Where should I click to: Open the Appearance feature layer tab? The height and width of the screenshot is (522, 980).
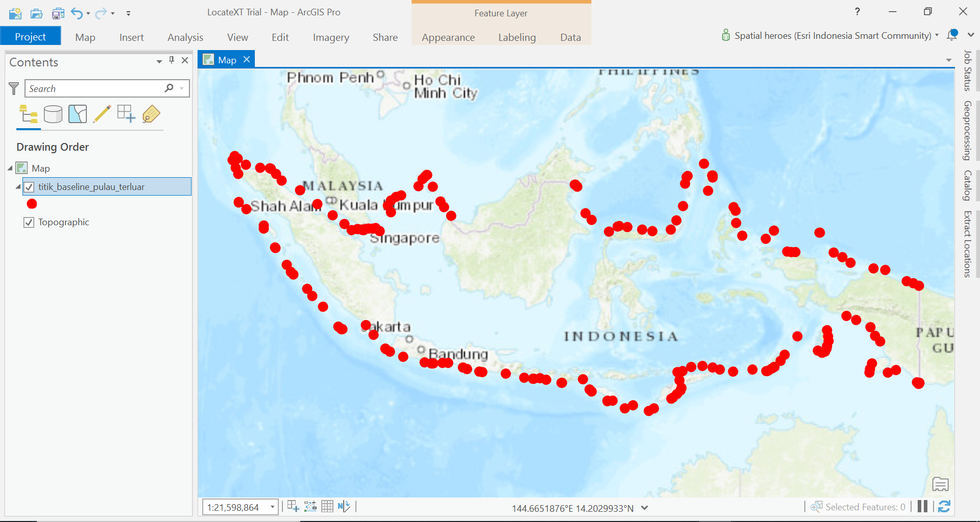click(448, 37)
